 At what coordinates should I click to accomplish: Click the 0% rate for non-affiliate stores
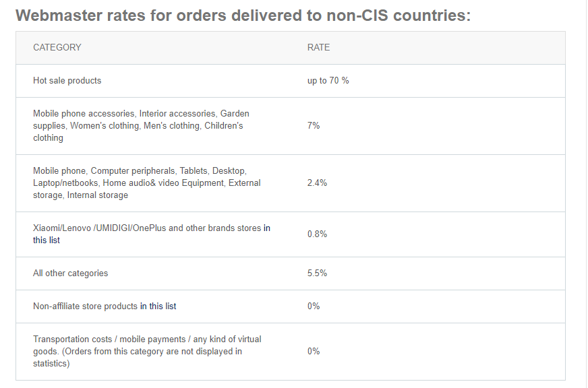tap(314, 306)
